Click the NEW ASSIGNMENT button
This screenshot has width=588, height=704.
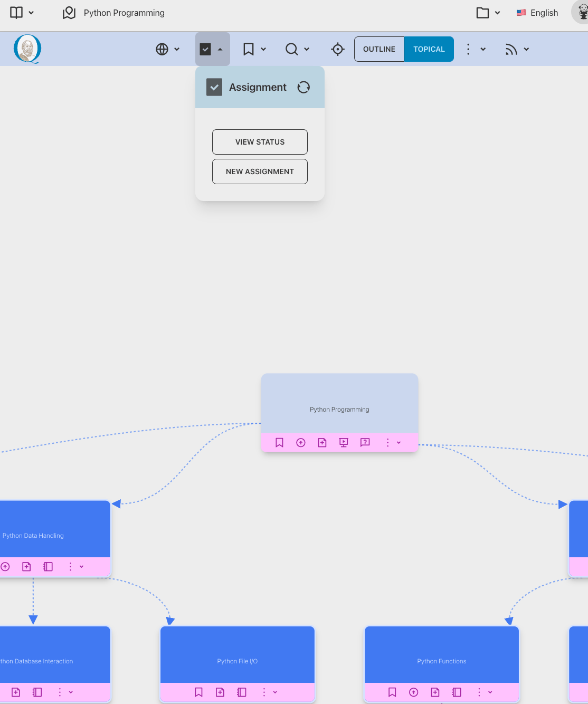click(x=260, y=172)
